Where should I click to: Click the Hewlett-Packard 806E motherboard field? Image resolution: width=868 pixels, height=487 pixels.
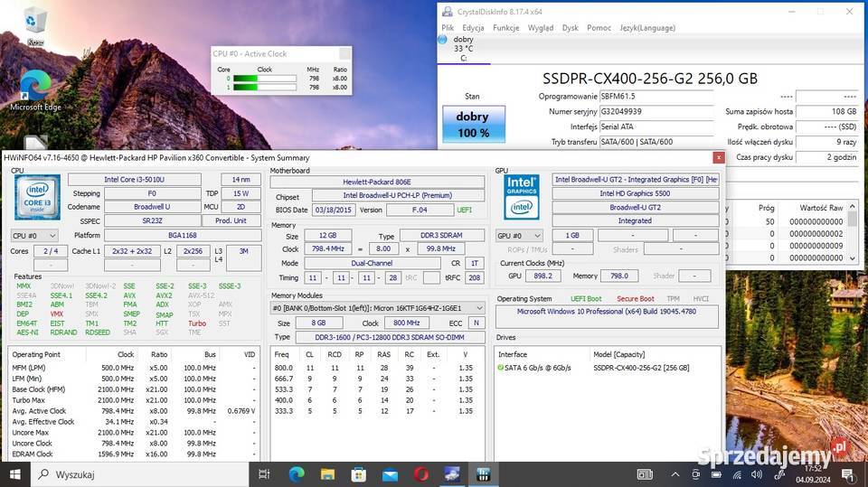pos(377,183)
